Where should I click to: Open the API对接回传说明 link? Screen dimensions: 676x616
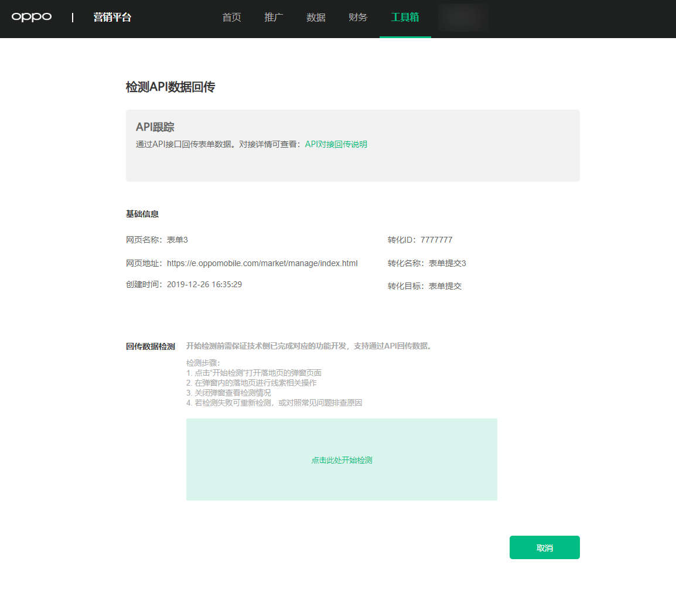tap(336, 144)
